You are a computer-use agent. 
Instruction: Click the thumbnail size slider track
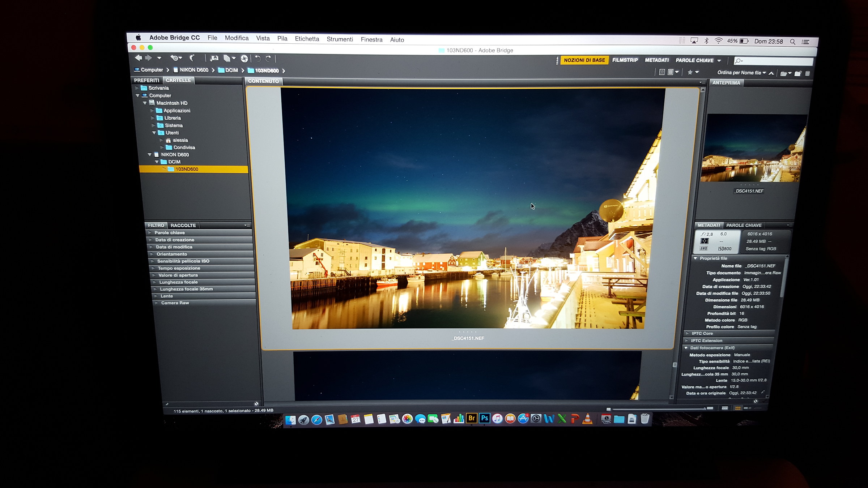coord(658,409)
